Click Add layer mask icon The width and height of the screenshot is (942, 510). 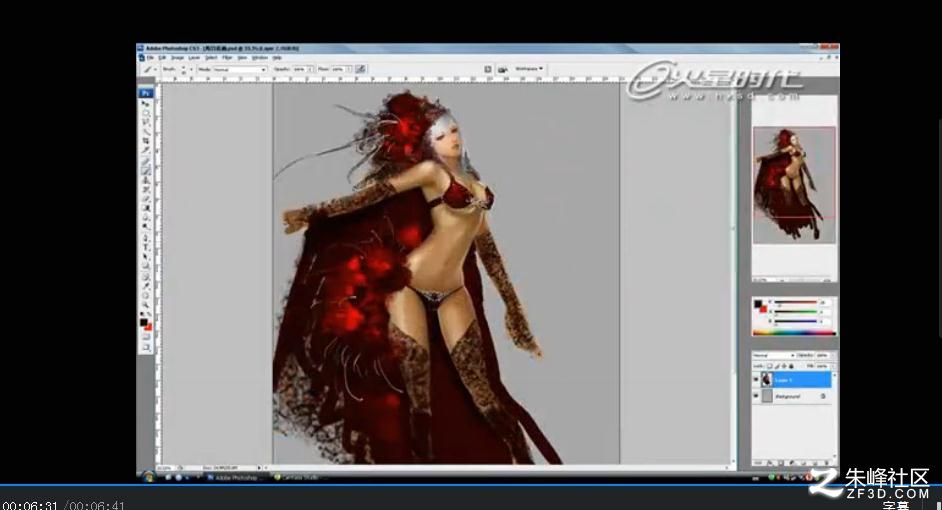click(x=781, y=463)
